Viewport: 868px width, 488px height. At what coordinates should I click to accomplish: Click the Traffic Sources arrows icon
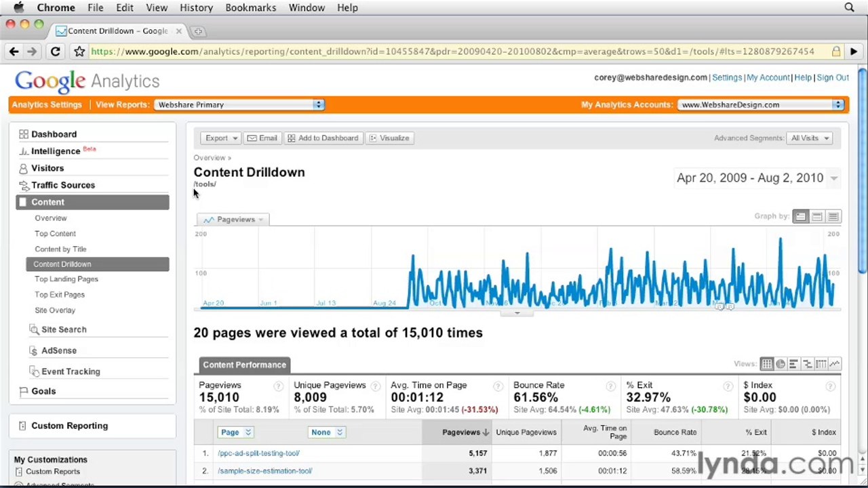[x=24, y=185]
